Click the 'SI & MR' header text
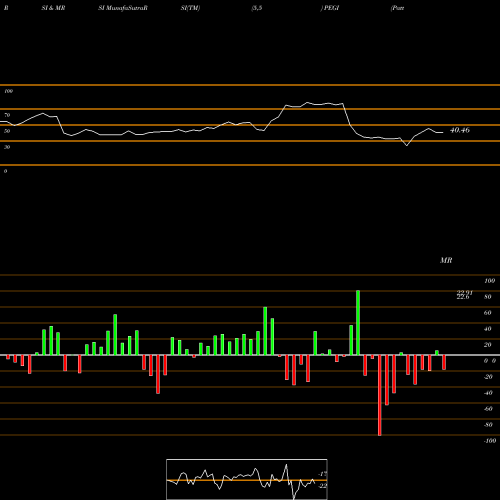The height and width of the screenshot is (500, 500). coord(53,8)
